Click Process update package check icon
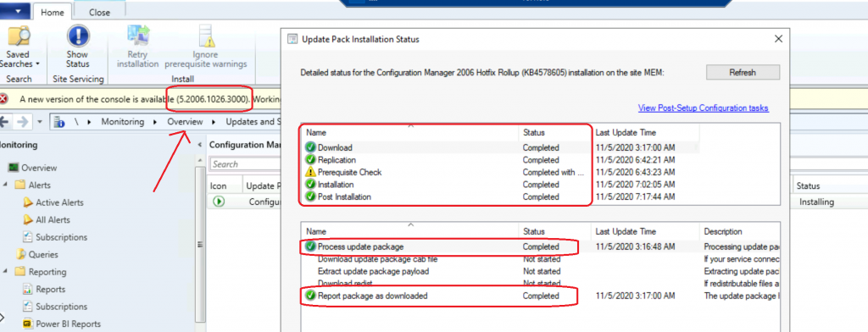 coord(310,246)
